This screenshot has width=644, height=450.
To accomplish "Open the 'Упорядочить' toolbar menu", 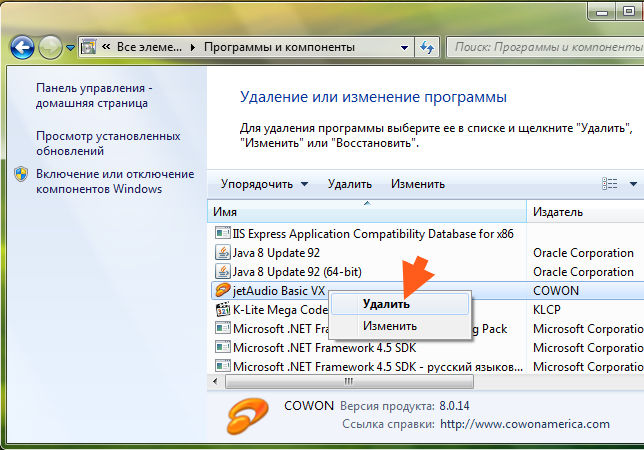I will (264, 184).
